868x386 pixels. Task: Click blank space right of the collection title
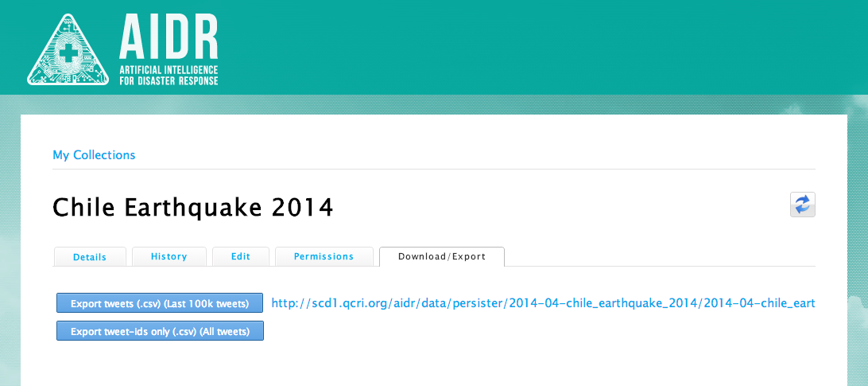pos(556,208)
